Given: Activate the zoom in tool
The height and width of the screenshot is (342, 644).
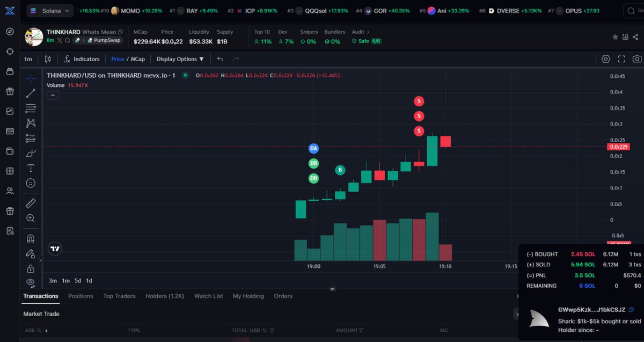Looking at the screenshot, I should [31, 218].
